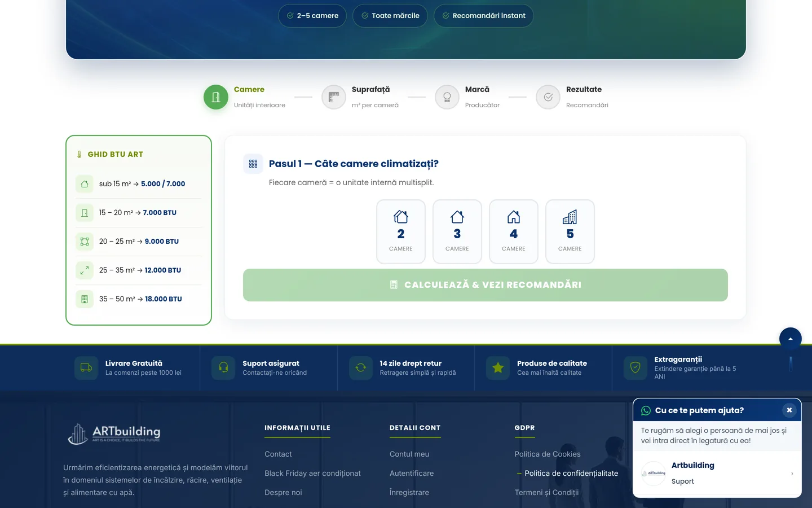Open Politica de confidențialitate link
This screenshot has width=812, height=508.
(571, 474)
